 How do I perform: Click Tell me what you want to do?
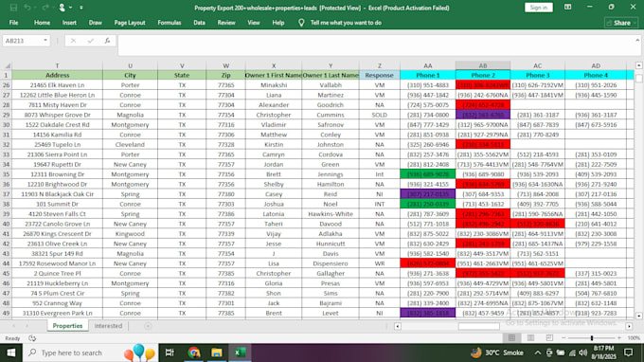coord(346,23)
